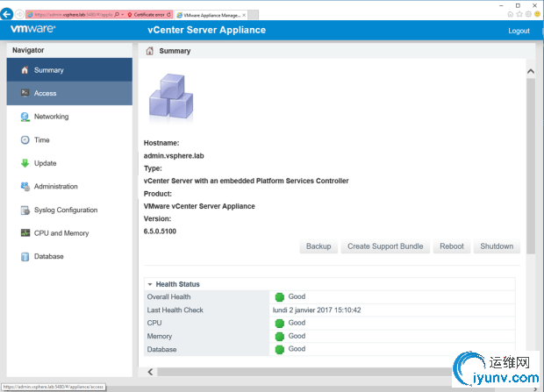Click the Certificate error indicator
The height and width of the screenshot is (392, 544).
146,15
